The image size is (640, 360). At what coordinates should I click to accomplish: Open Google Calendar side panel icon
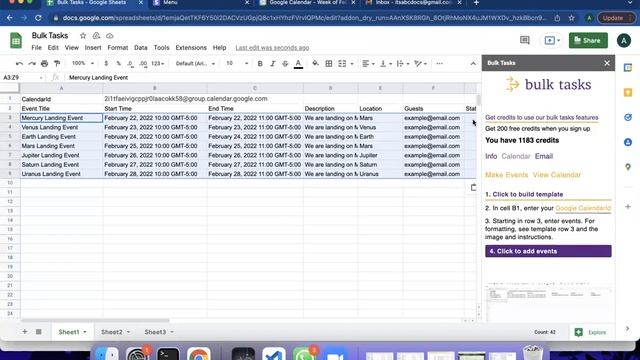tap(628, 68)
